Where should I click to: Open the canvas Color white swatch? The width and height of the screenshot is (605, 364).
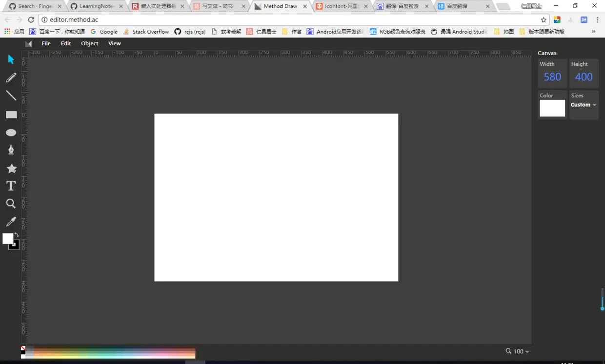tap(552, 108)
